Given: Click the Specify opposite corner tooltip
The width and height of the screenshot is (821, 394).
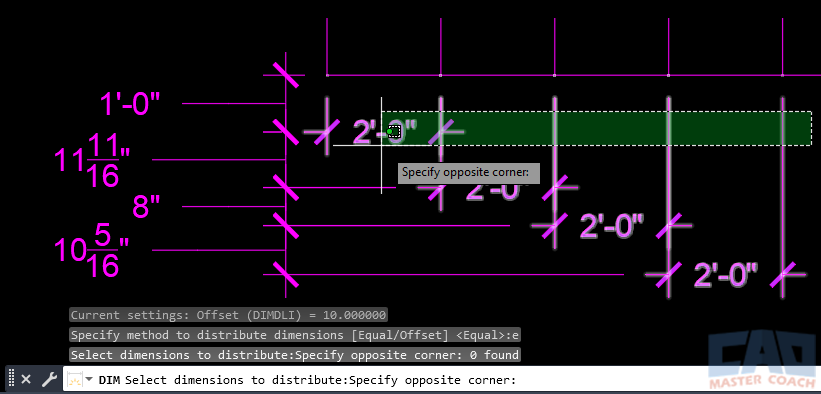Looking at the screenshot, I should tap(469, 173).
